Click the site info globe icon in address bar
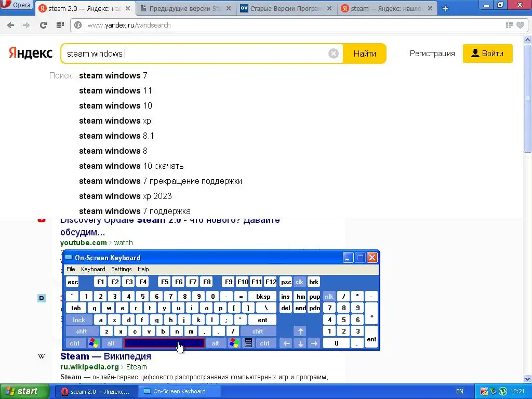The image size is (532, 399). pyautogui.click(x=78, y=25)
